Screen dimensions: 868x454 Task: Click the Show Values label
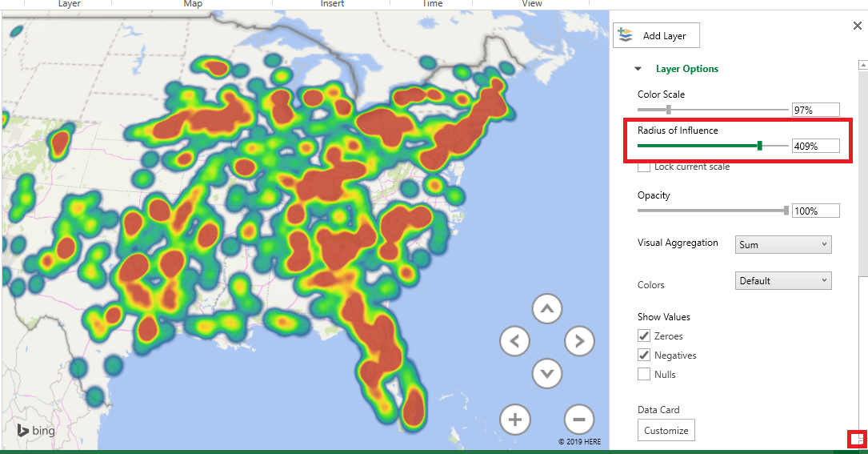pos(664,317)
